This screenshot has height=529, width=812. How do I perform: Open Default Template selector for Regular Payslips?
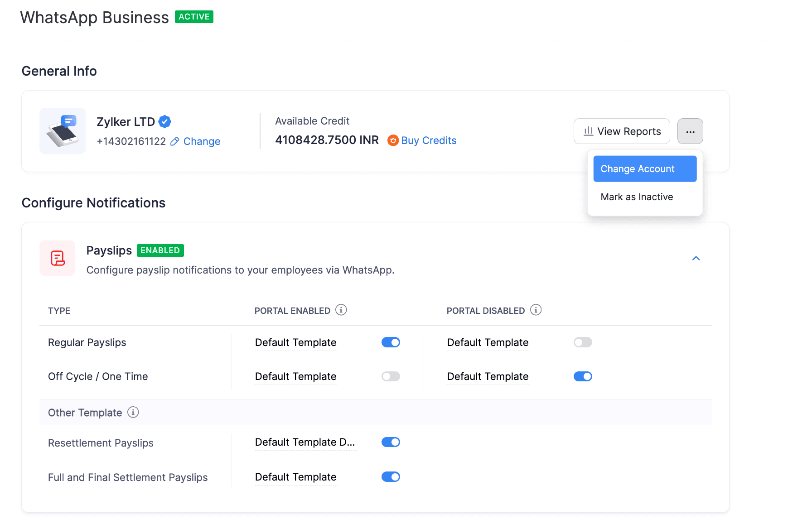click(x=295, y=342)
